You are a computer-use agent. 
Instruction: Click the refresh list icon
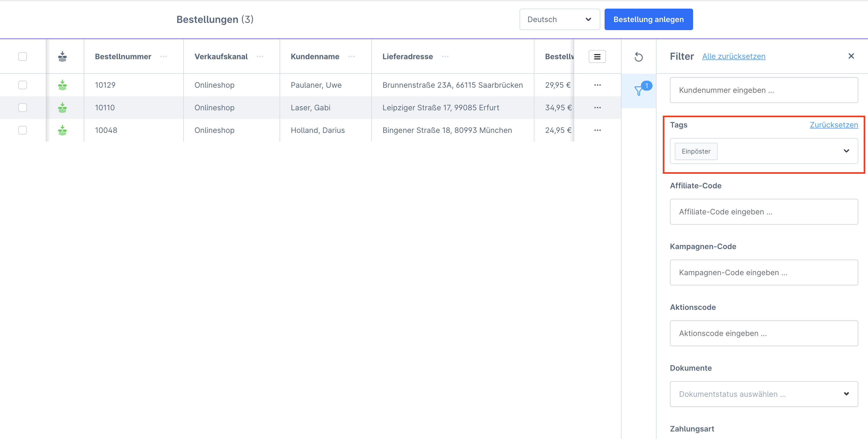point(638,56)
